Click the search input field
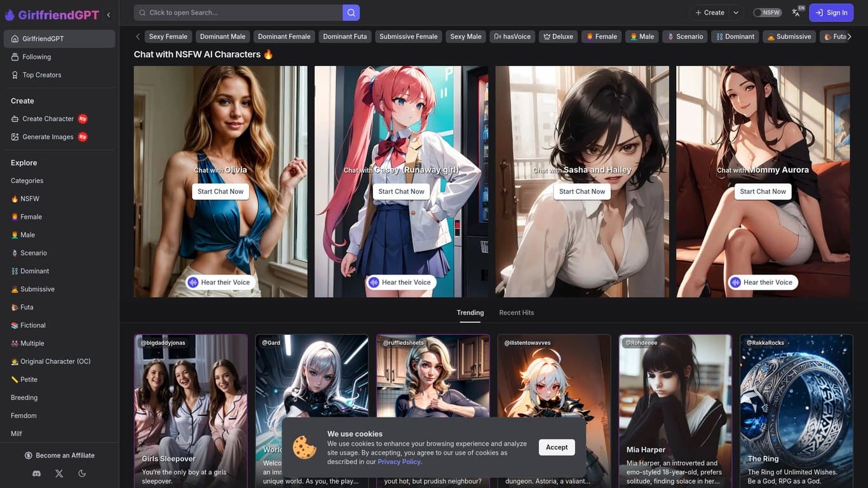This screenshot has height=488, width=868. click(238, 13)
